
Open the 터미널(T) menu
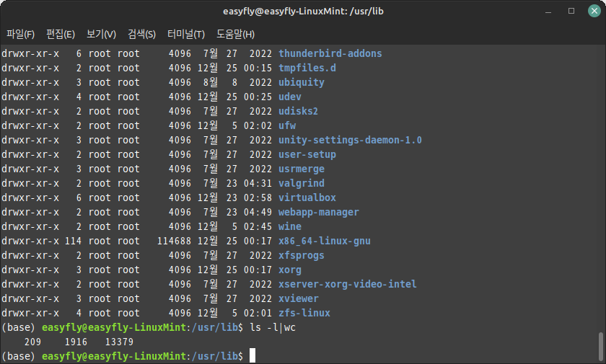(186, 34)
